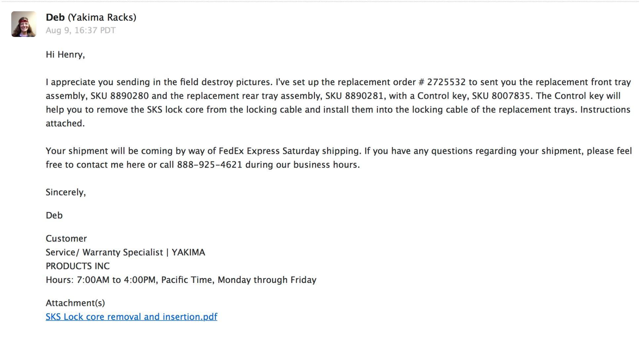This screenshot has width=644, height=338.
Task: Click the replacement order number 2725532
Action: click(x=446, y=82)
